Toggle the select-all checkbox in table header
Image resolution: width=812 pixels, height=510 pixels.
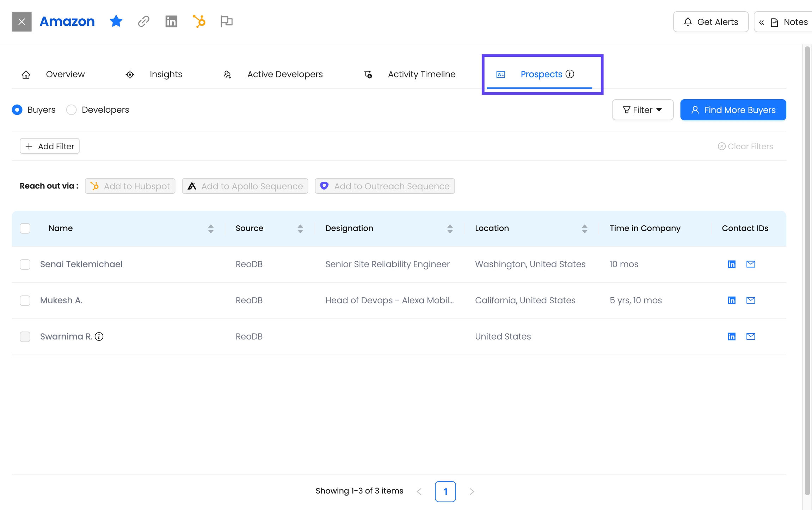point(25,228)
